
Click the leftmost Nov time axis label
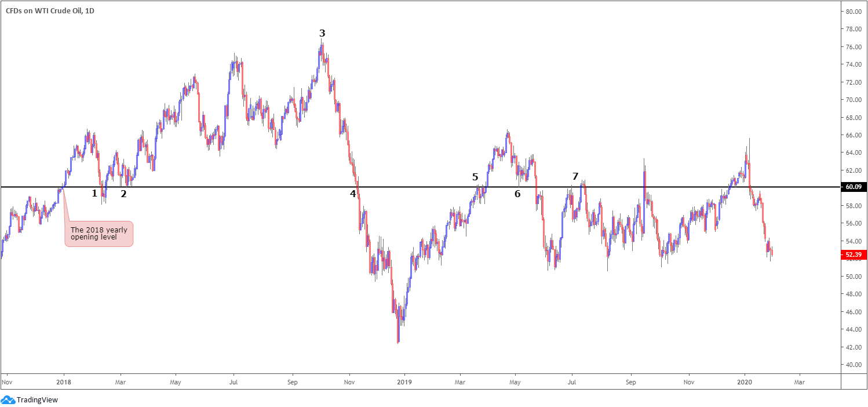click(6, 383)
